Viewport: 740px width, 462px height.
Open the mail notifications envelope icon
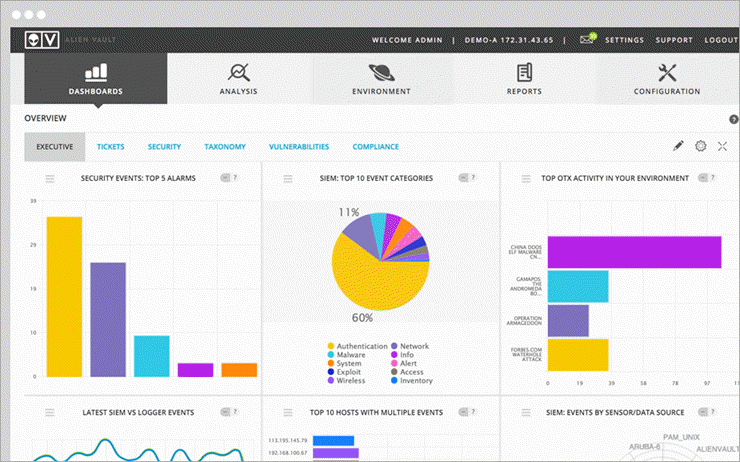[x=587, y=40]
